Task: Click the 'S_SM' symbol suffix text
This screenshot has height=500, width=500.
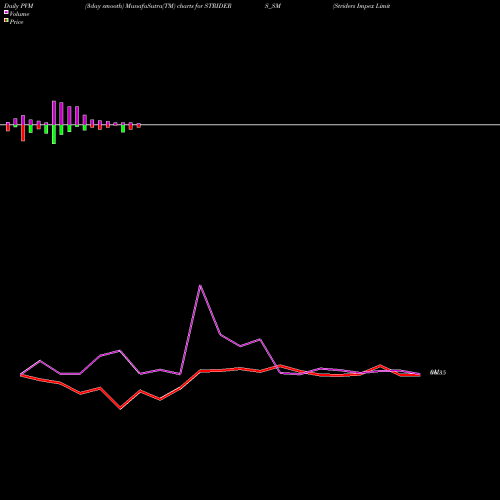Action: 273,6
